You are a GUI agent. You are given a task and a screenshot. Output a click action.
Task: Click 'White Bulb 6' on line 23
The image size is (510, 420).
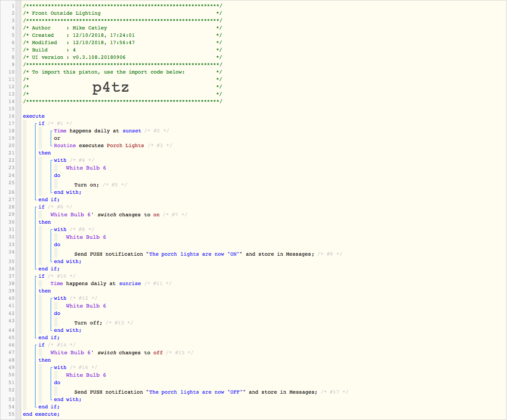click(86, 168)
